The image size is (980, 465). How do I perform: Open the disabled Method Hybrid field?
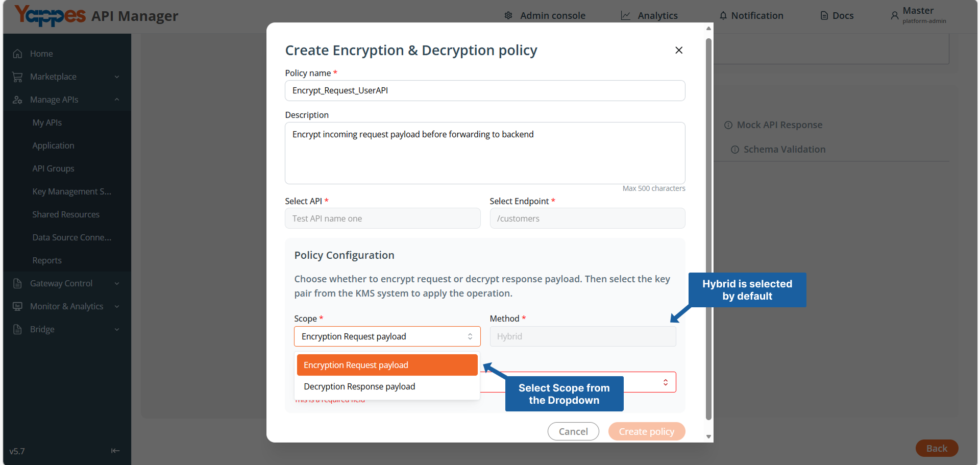coord(583,336)
